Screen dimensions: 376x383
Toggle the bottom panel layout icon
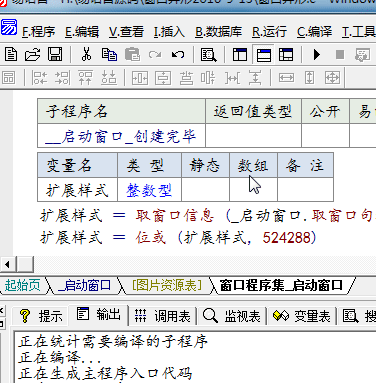[x=264, y=54]
